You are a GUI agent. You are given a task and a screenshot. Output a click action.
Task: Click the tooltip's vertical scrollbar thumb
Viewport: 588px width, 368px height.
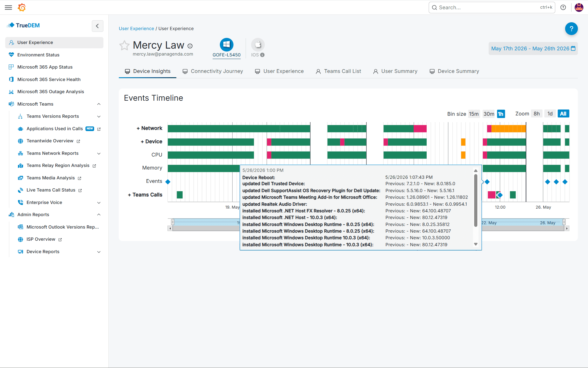pyautogui.click(x=476, y=200)
